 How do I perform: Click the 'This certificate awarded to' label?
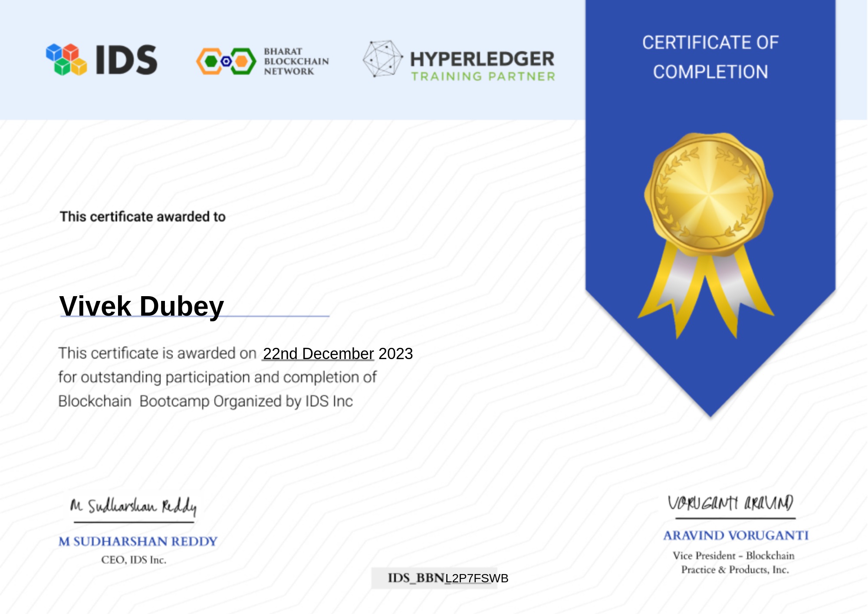[143, 217]
